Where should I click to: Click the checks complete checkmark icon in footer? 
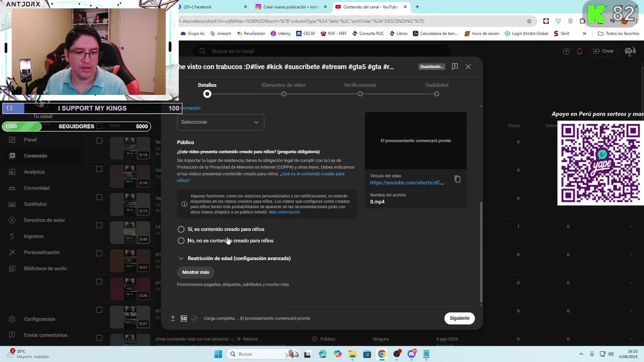195,318
